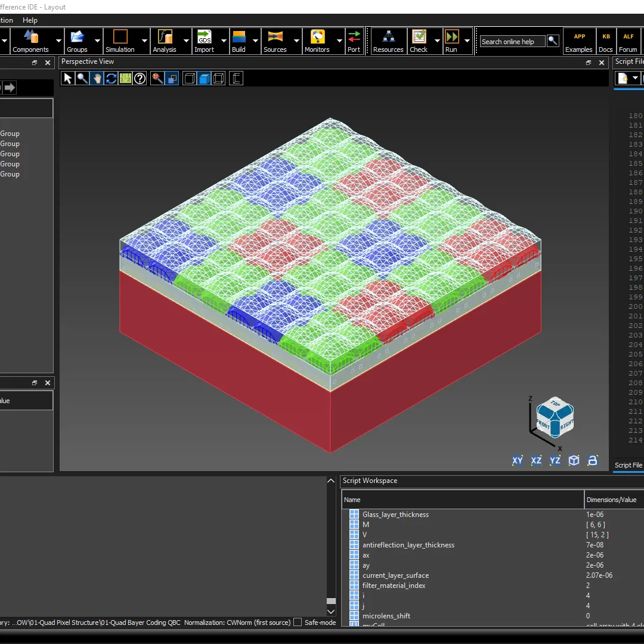Choose the pan hand tool
The width and height of the screenshot is (644, 644).
pyautogui.click(x=97, y=79)
